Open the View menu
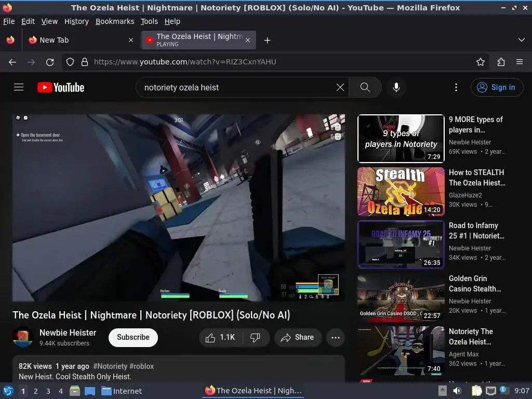 (x=49, y=21)
